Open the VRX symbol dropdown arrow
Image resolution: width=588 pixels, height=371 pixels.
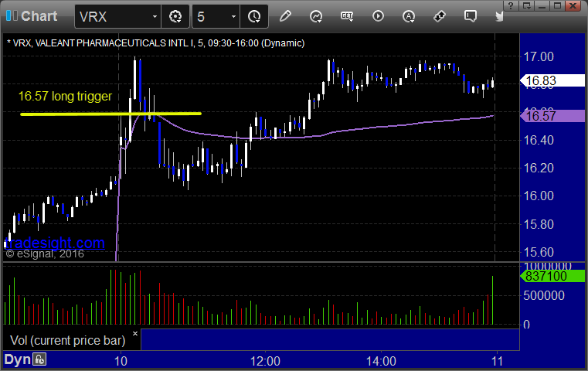pos(155,16)
